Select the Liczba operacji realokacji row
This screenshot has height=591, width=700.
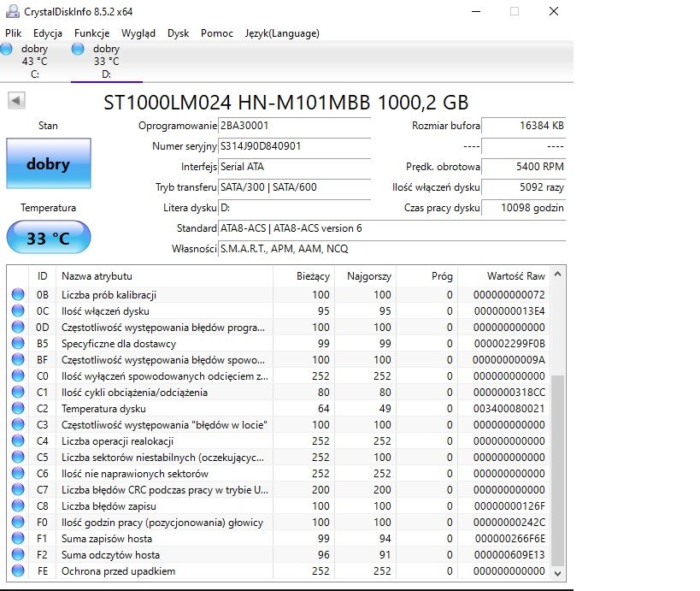[x=279, y=441]
